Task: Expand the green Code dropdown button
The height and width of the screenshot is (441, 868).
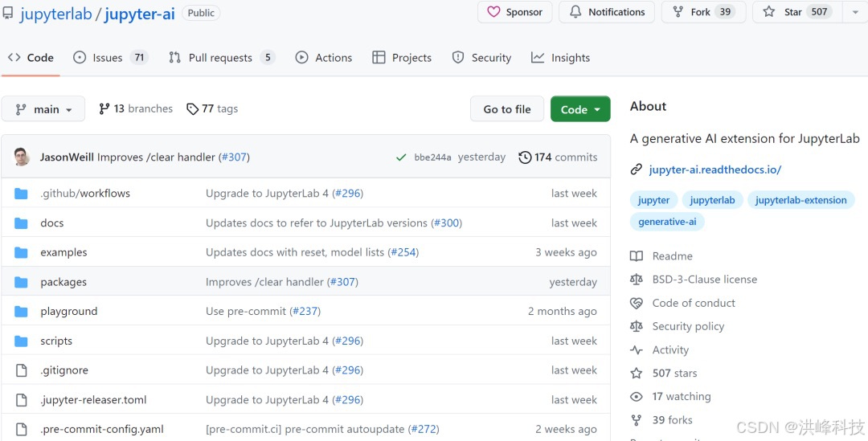Action: (580, 109)
